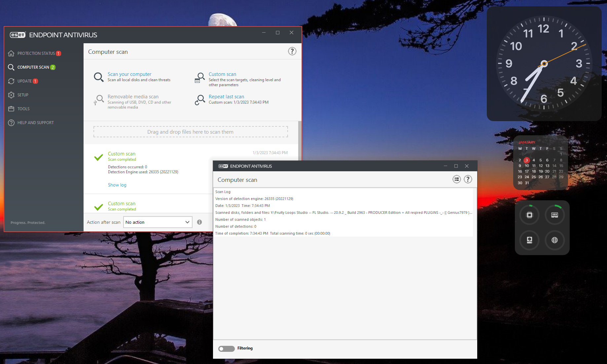Select January 18 on calendar widget
The width and height of the screenshot is (607, 364).
(x=534, y=171)
